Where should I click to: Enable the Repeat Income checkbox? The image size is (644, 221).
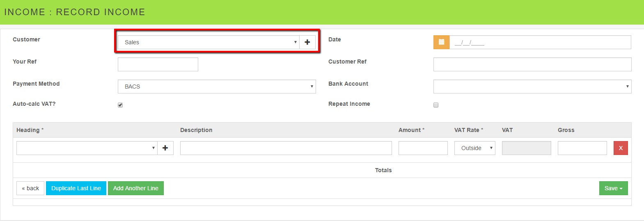(x=436, y=105)
